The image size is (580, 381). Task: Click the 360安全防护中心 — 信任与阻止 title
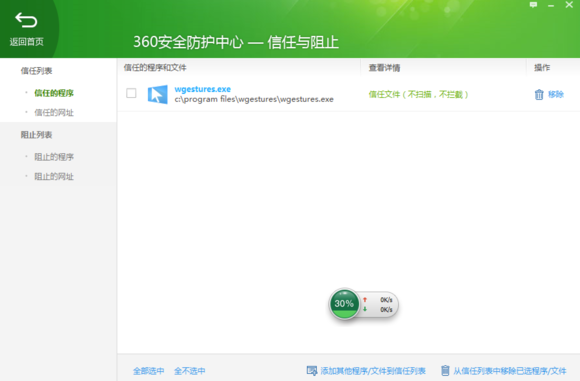236,42
